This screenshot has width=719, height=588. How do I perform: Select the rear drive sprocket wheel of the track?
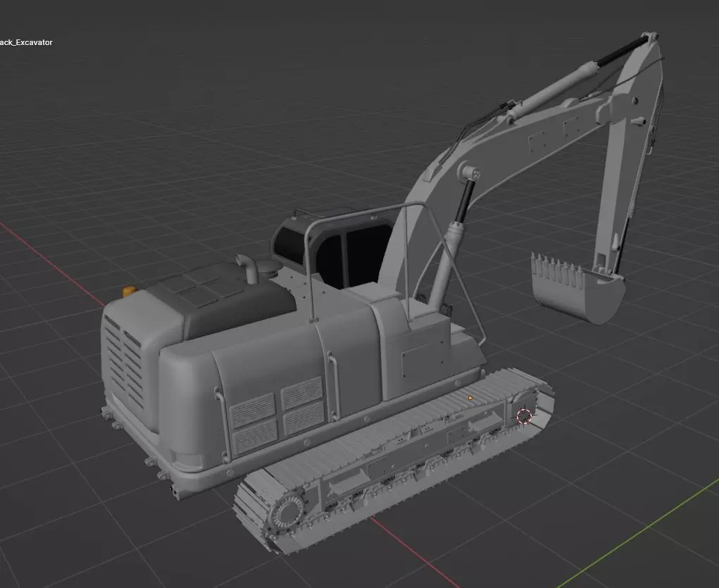pyautogui.click(x=287, y=513)
